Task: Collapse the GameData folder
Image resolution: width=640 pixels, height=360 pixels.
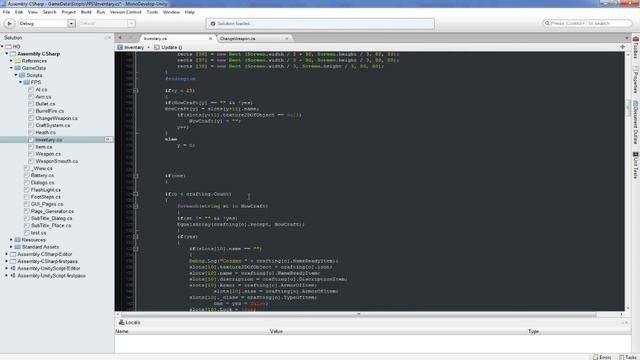Action: tap(11, 68)
